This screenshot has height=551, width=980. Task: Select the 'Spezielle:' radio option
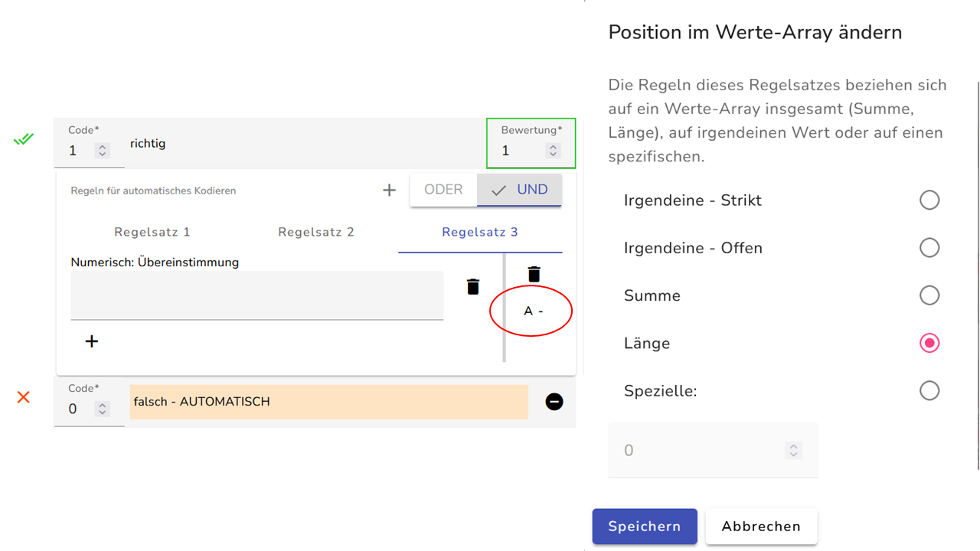929,391
